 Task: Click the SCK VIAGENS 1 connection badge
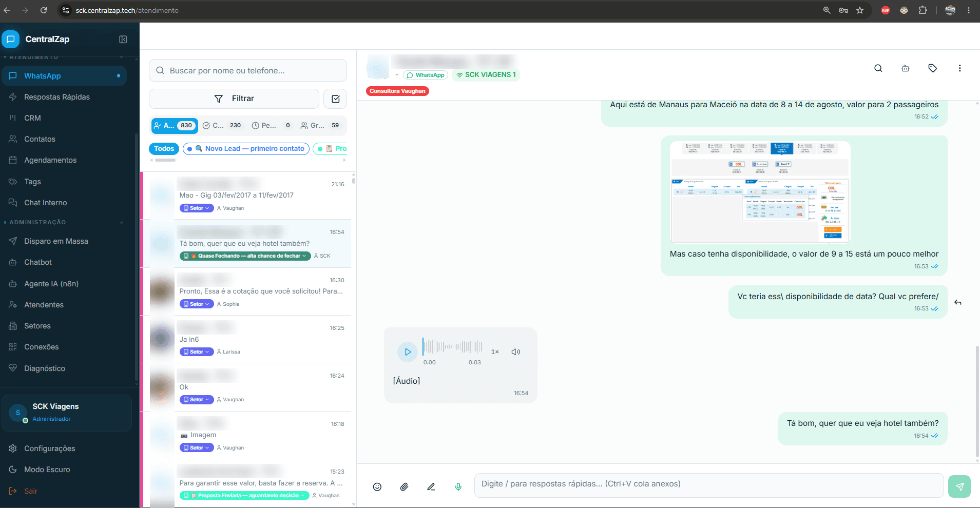486,75
